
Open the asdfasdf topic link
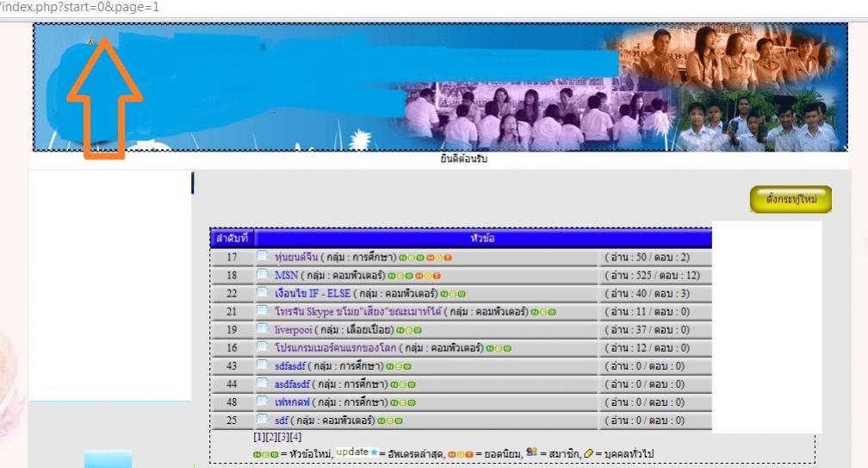pyautogui.click(x=292, y=384)
